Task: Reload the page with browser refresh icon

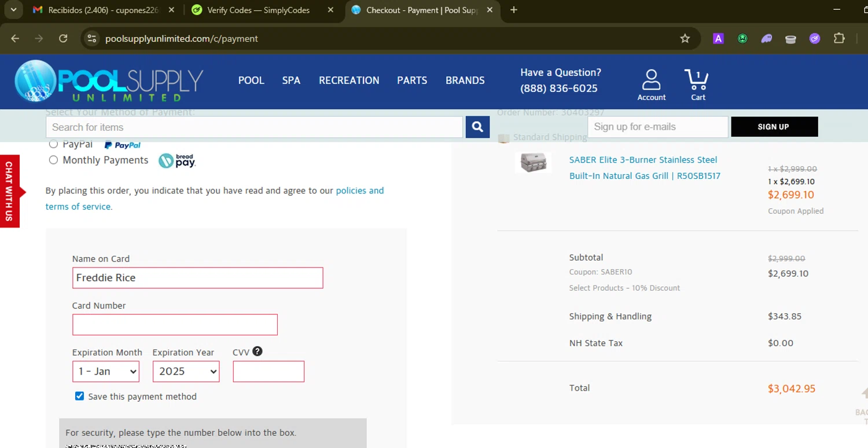Action: (x=64, y=39)
